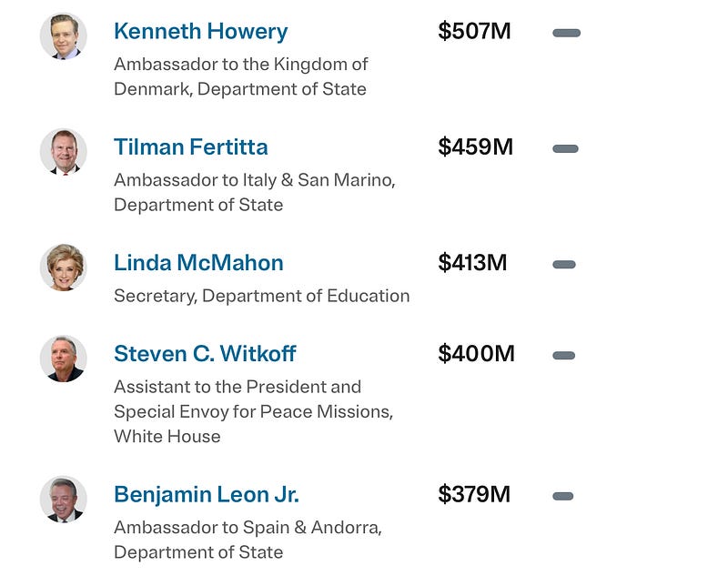This screenshot has height=576, width=728.
Task: Select the $413M net worth figure
Action: coord(472,262)
